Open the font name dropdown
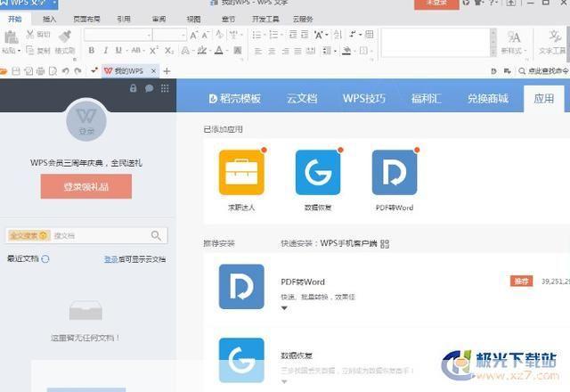Image resolution: width=570 pixels, height=392 pixels. pyautogui.click(x=149, y=36)
